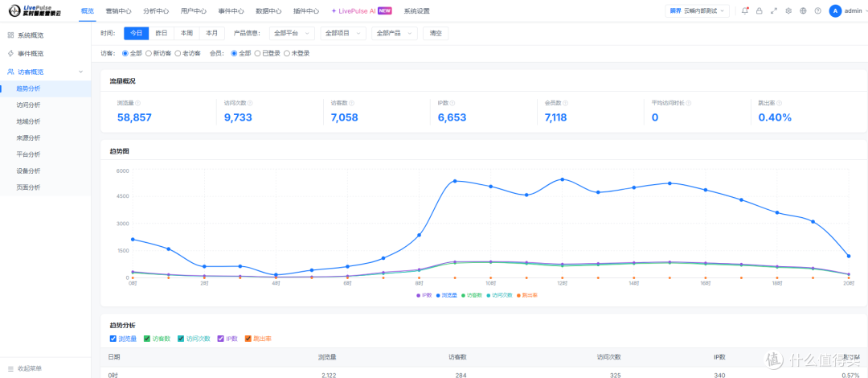Open 访问分析 in the sidebar
Viewport: 868px width, 378px height.
click(45, 105)
